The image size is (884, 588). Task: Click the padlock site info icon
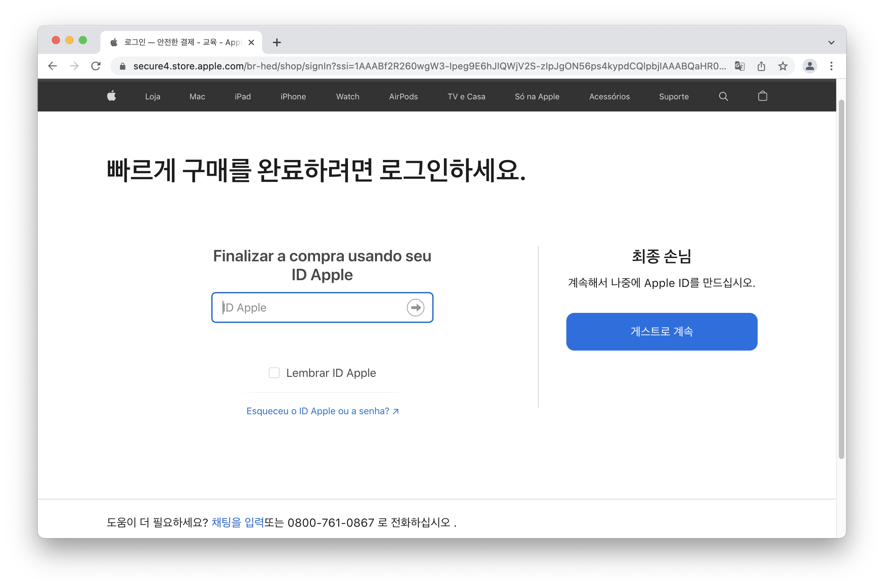coord(122,66)
